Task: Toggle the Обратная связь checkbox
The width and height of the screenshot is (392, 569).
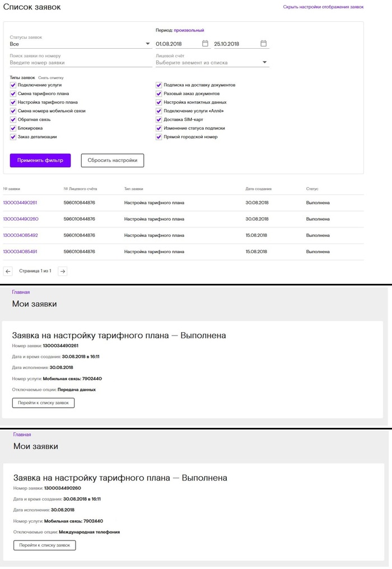Action: click(x=13, y=119)
